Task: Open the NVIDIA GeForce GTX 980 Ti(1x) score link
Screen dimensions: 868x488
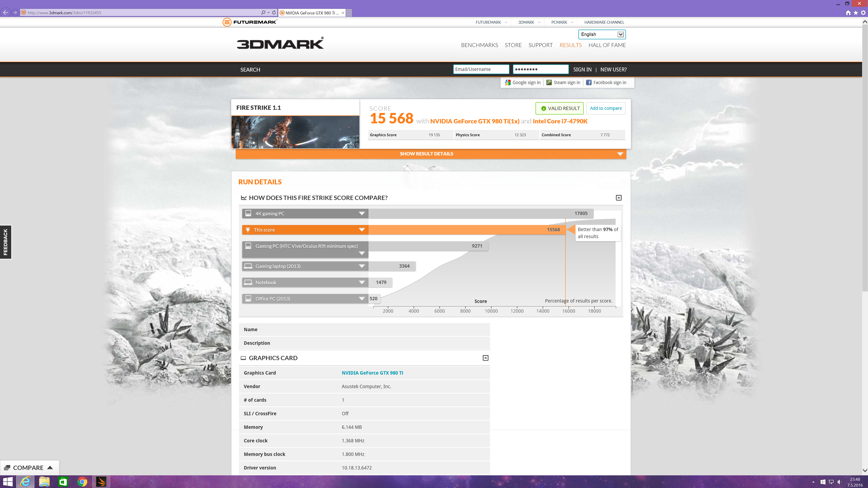Action: tap(474, 121)
